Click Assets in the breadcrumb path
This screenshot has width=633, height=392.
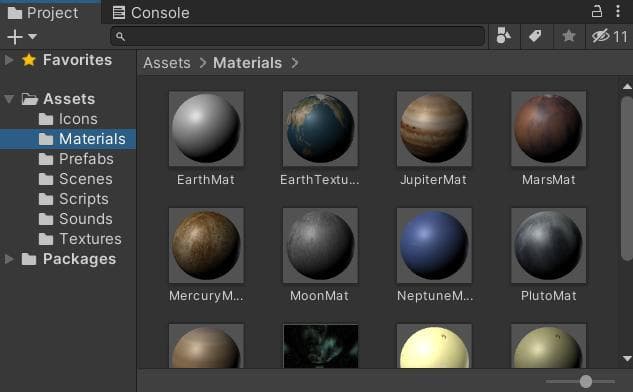[167, 63]
